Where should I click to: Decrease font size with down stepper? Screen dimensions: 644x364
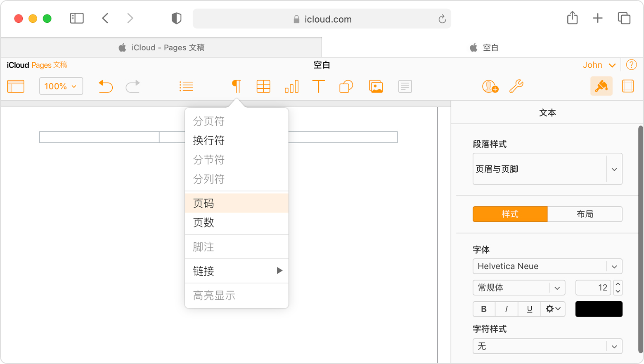pyautogui.click(x=618, y=291)
